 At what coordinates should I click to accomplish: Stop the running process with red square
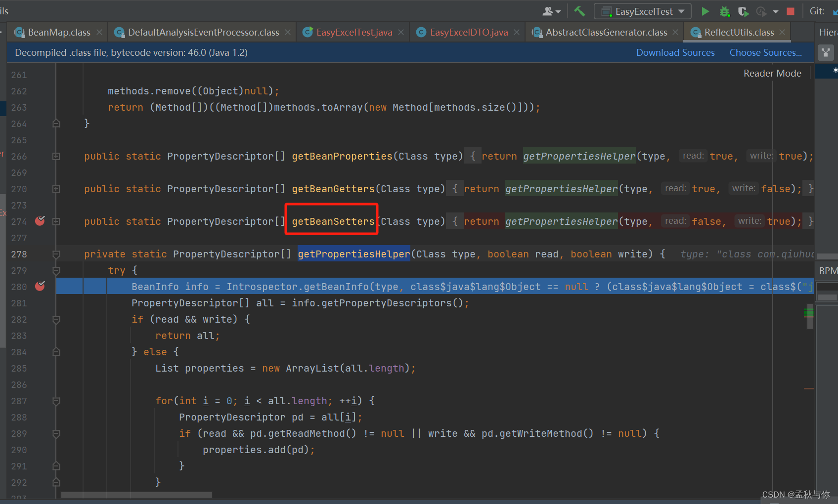coord(791,11)
